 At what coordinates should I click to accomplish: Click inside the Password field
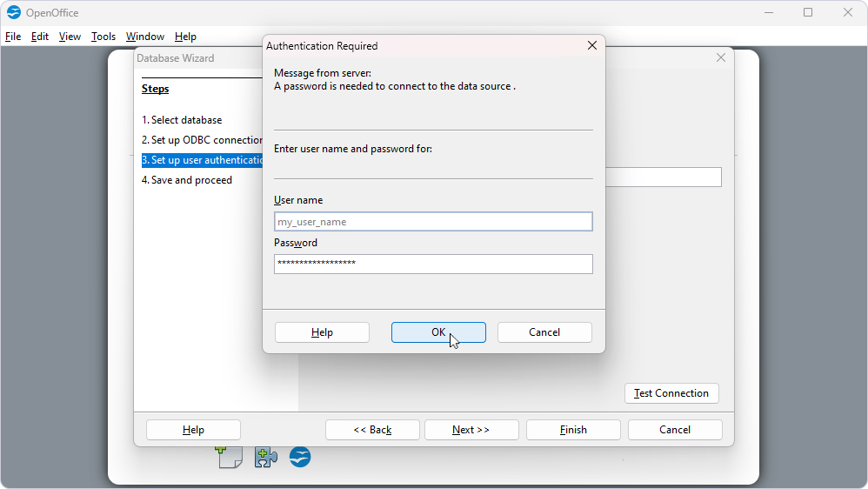click(x=433, y=264)
